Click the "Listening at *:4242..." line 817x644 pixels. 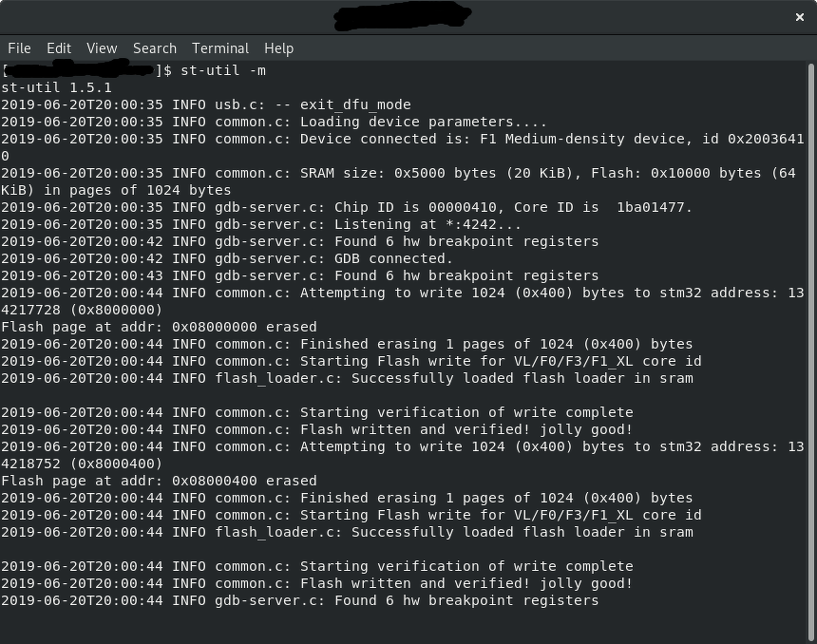(427, 224)
